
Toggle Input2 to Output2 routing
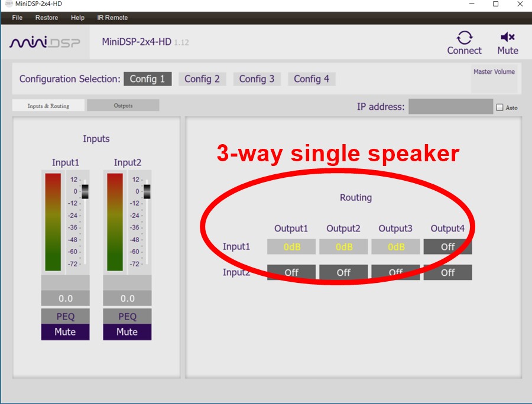click(x=343, y=272)
